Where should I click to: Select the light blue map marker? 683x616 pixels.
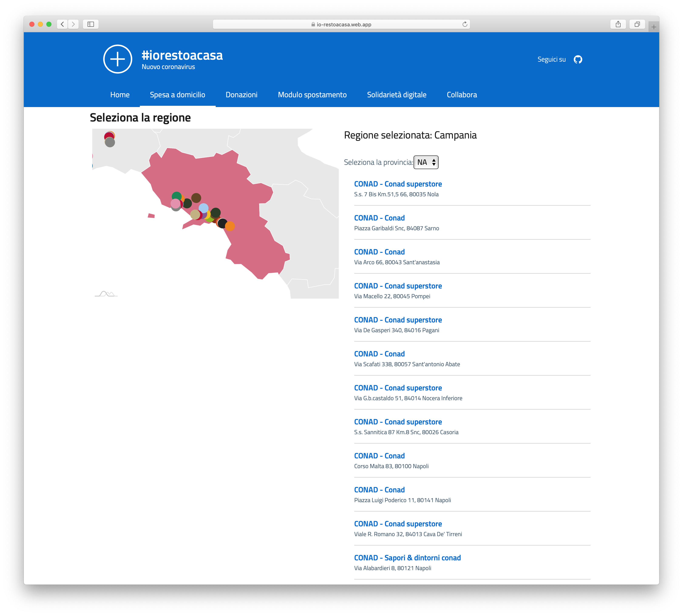point(204,208)
